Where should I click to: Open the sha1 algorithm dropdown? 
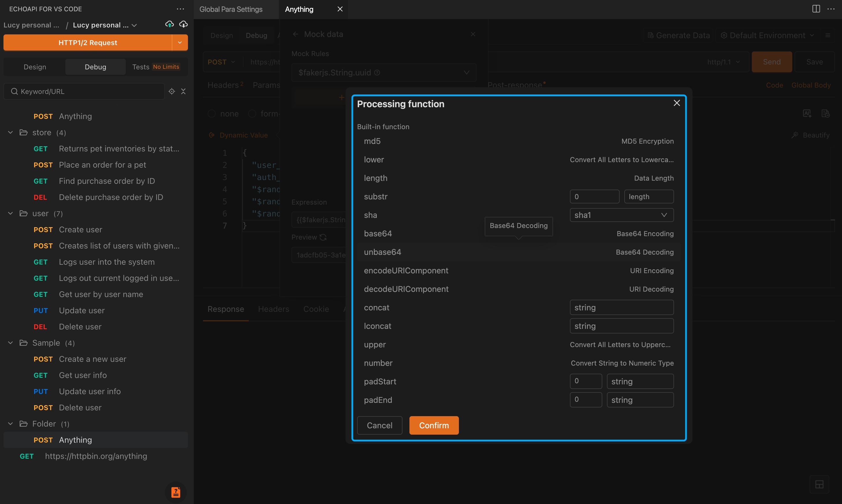point(621,215)
